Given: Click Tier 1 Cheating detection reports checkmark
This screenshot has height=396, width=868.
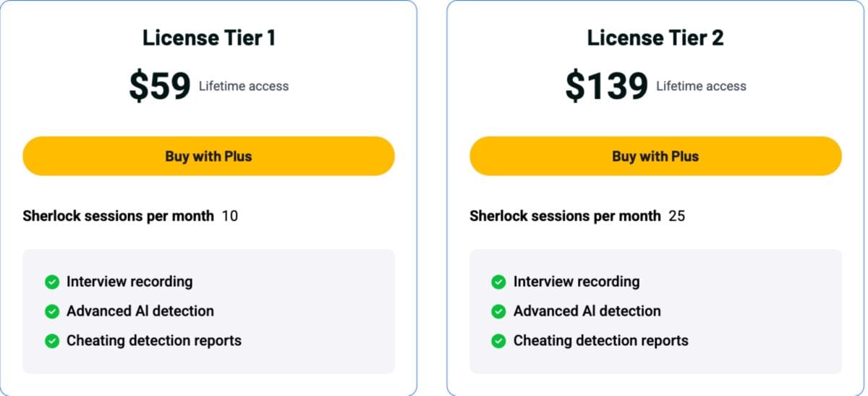Looking at the screenshot, I should point(52,341).
